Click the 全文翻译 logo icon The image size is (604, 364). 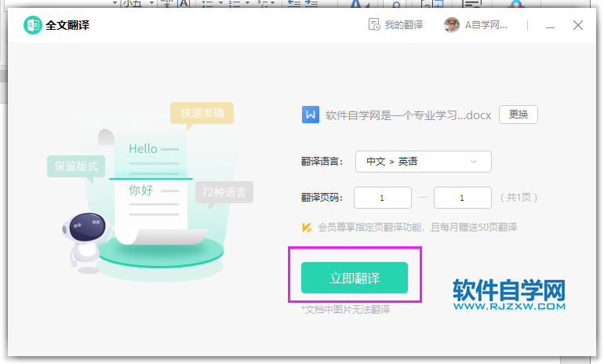(33, 25)
